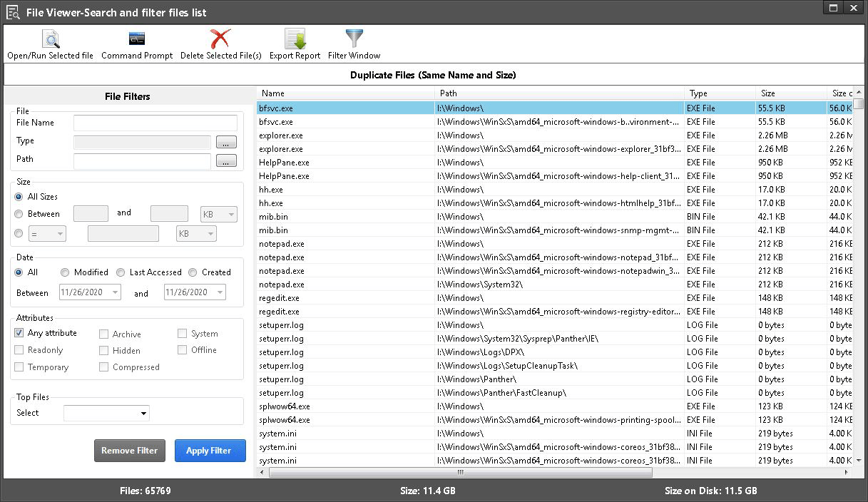The image size is (868, 502).
Task: Click the Open/Run Selected file icon
Action: coord(50,39)
